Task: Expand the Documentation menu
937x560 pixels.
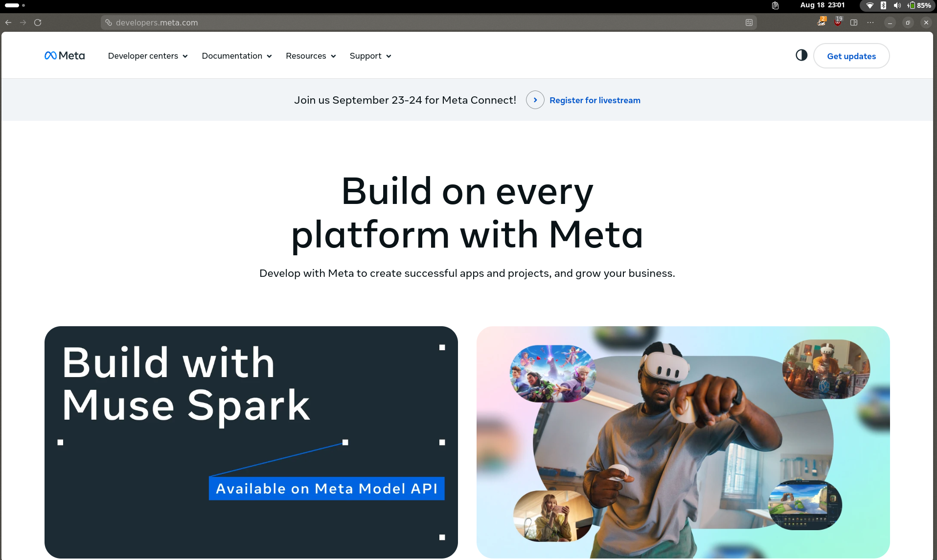Action: coord(237,56)
